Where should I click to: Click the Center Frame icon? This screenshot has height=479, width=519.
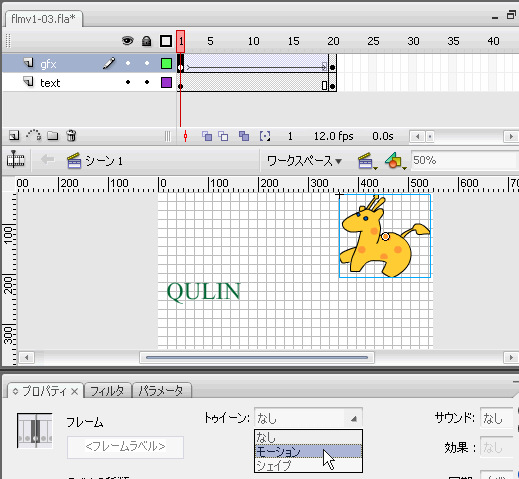(x=185, y=136)
